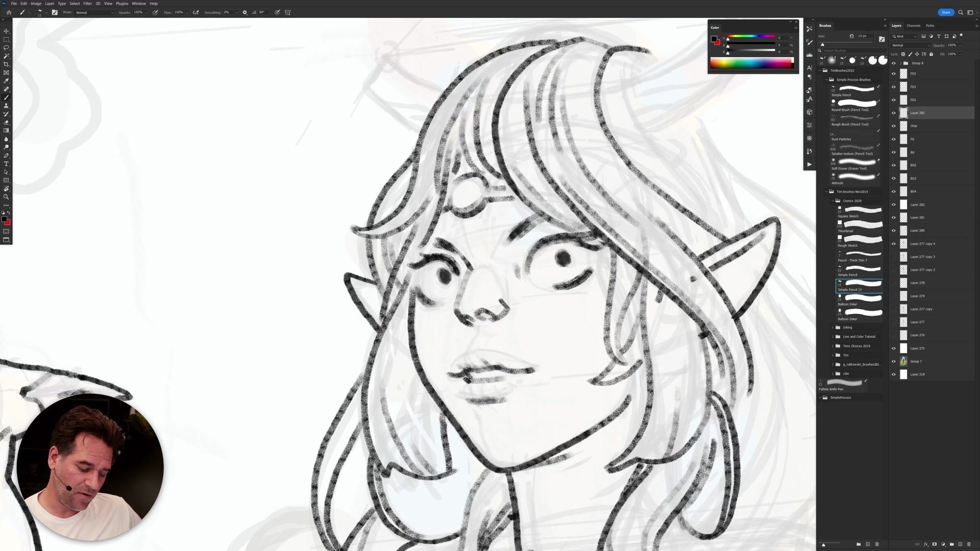Open the Filter menu
The height and width of the screenshot is (551, 980).
tap(87, 4)
